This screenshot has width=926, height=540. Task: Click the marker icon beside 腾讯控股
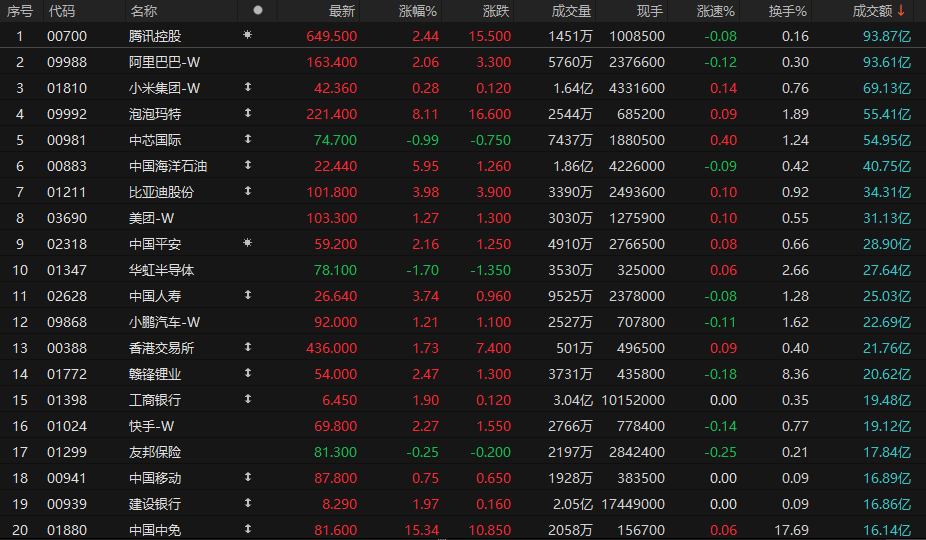[x=247, y=35]
